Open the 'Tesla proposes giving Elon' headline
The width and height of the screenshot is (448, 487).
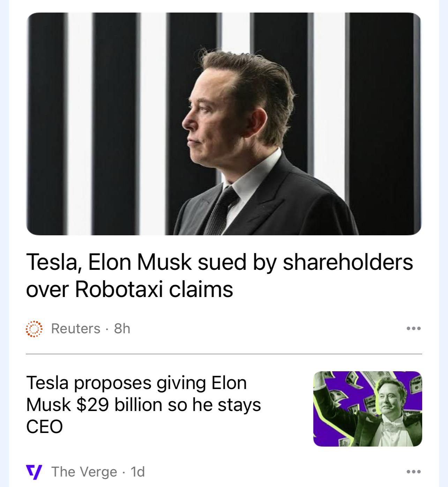coord(136,383)
